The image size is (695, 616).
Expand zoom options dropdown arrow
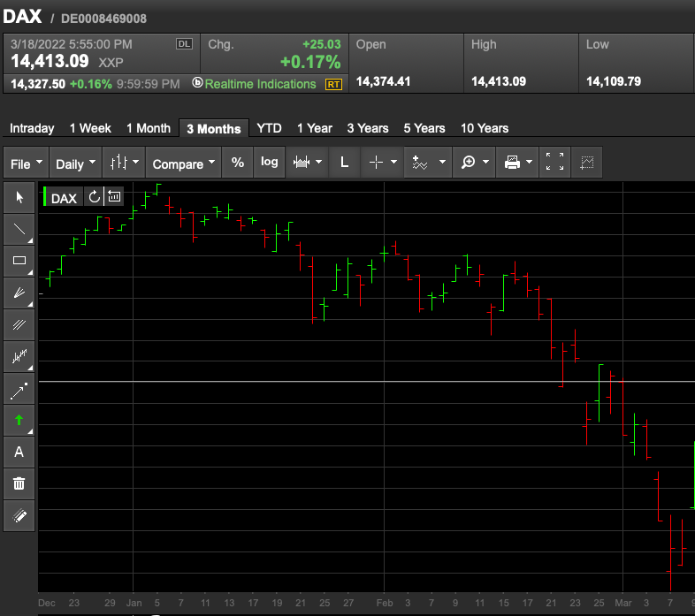click(x=485, y=163)
